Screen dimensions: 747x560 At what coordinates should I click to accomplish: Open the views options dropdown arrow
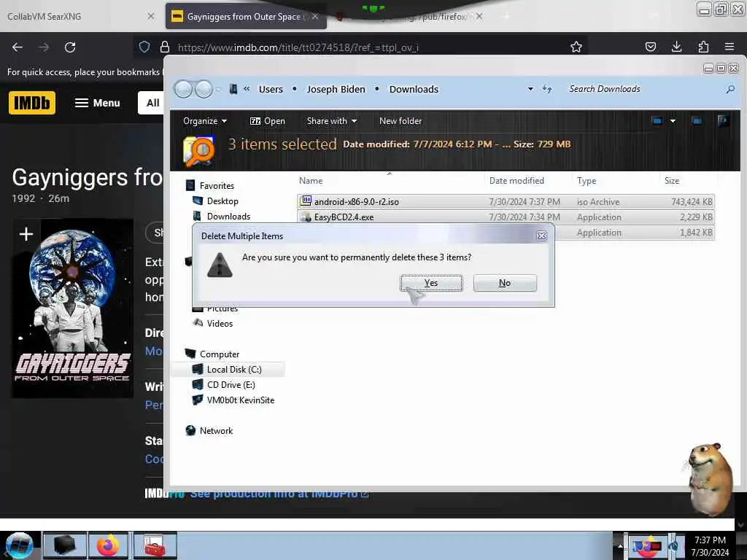tap(673, 121)
